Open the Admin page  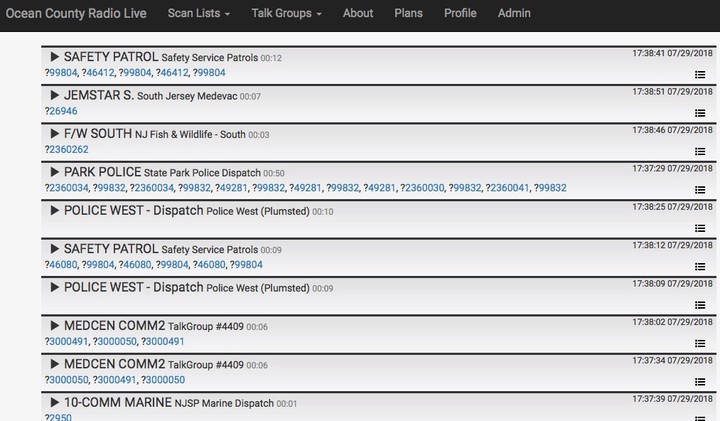tap(514, 13)
